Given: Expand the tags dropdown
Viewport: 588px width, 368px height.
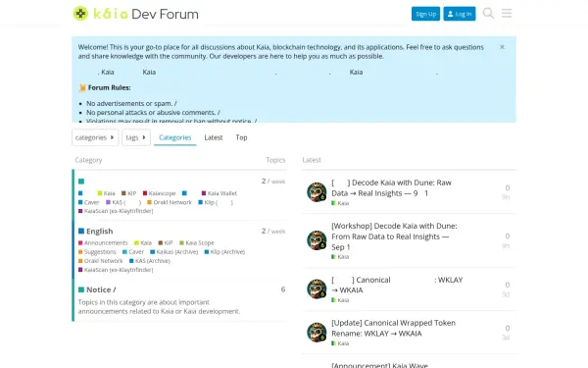Looking at the screenshot, I should (x=136, y=137).
